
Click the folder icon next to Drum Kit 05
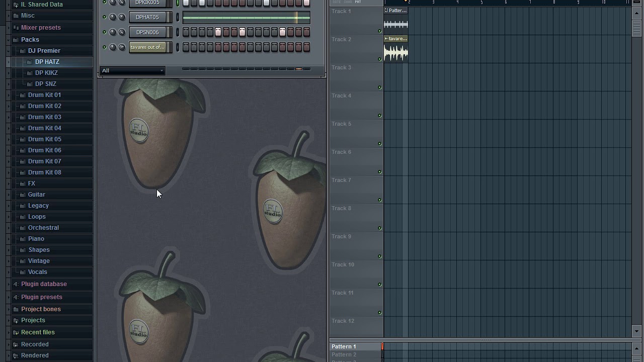point(23,139)
